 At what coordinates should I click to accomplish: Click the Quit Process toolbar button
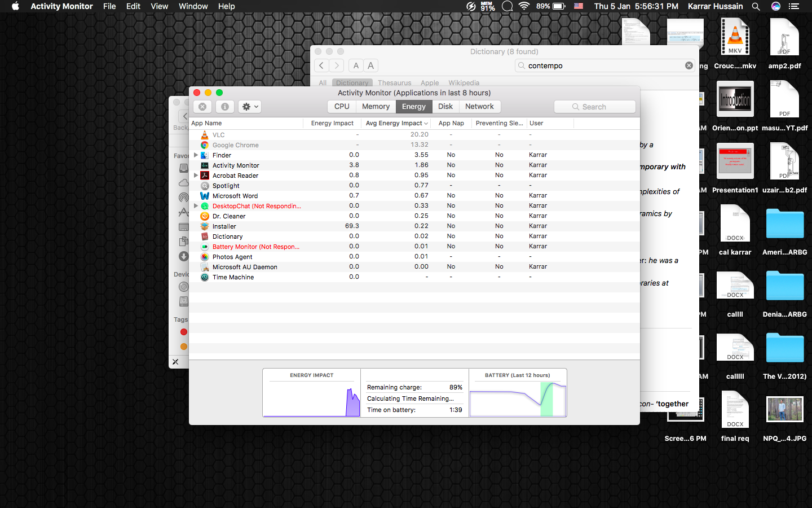point(202,107)
